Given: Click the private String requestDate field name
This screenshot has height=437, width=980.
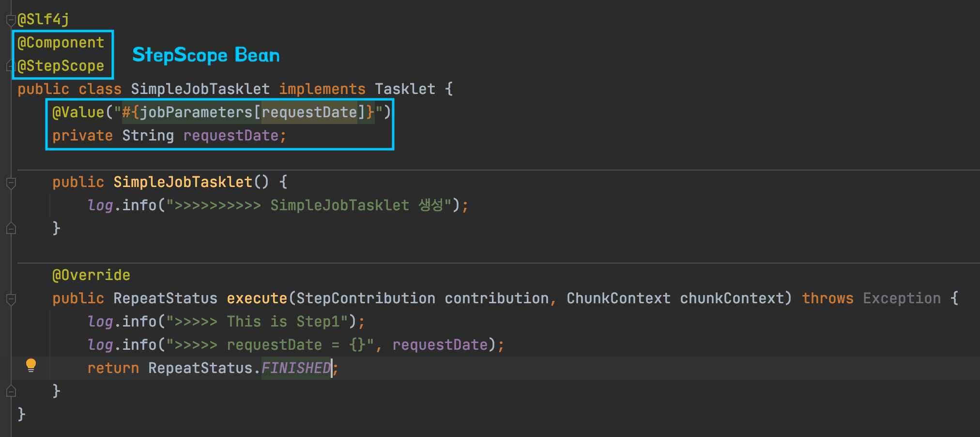Looking at the screenshot, I should [230, 136].
